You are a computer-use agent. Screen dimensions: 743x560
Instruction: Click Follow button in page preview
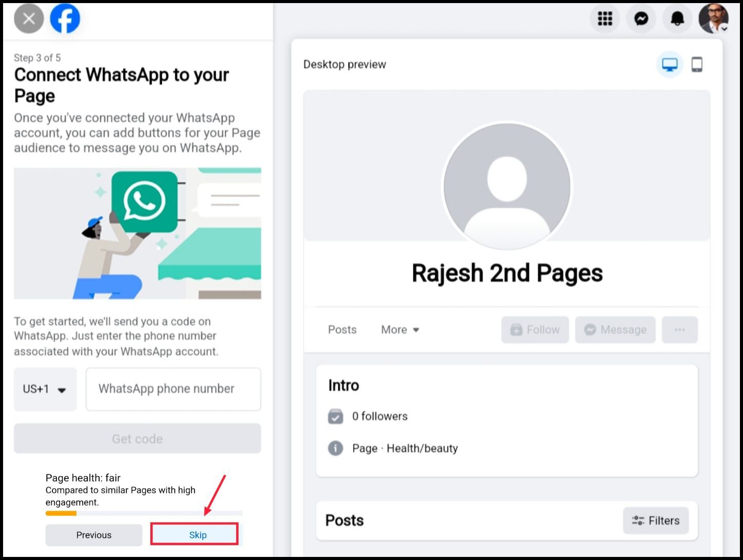pos(535,330)
